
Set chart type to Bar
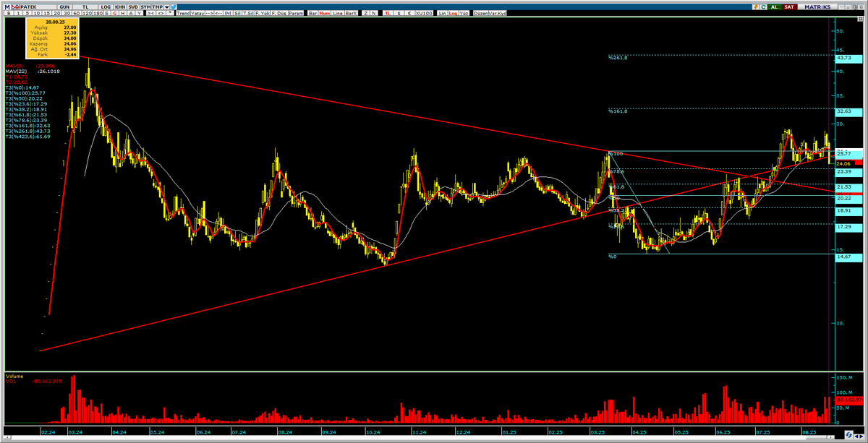(312, 13)
